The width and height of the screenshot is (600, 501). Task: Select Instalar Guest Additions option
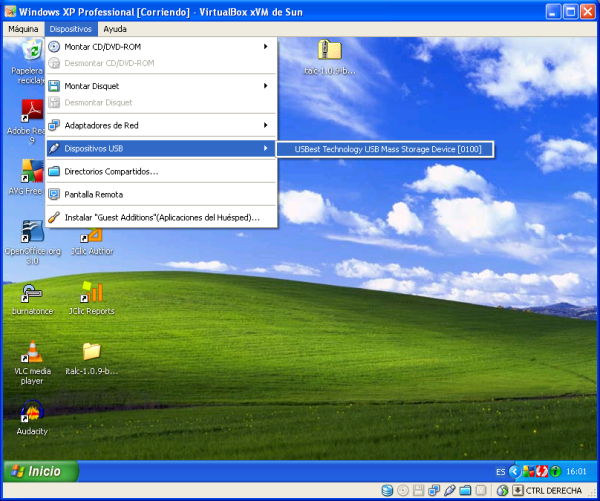(x=160, y=217)
